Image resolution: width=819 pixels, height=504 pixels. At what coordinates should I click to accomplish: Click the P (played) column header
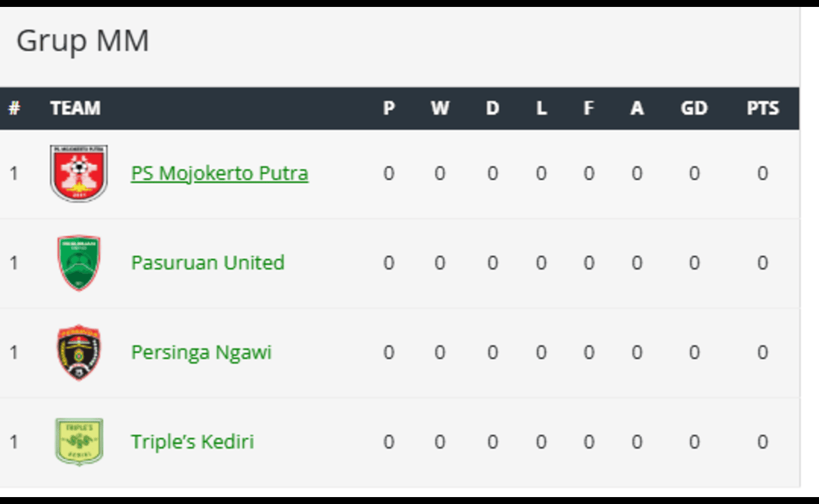(389, 108)
